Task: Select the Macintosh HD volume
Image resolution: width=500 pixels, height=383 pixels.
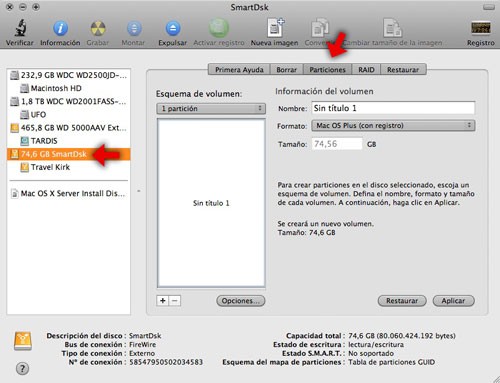Action: tap(69, 88)
